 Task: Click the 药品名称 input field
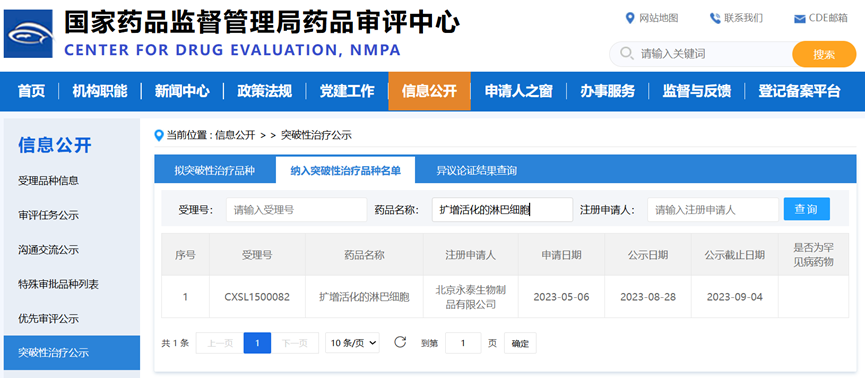pyautogui.click(x=502, y=210)
